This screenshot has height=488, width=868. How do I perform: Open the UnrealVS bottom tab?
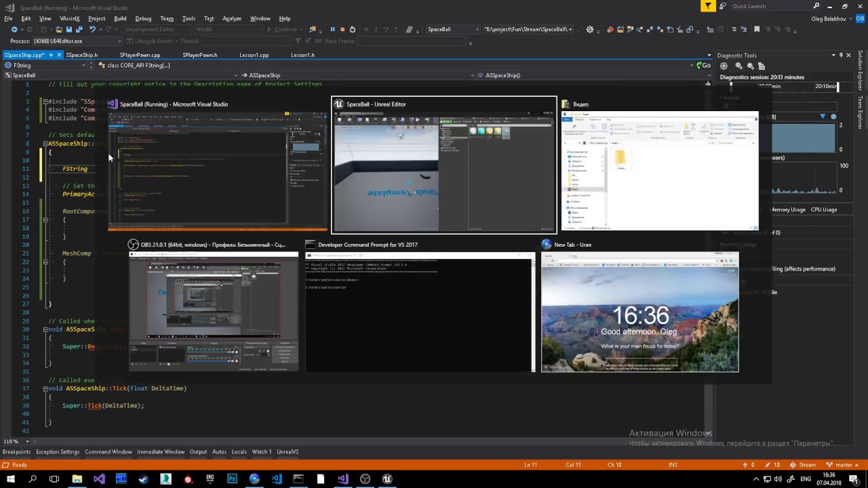click(288, 451)
